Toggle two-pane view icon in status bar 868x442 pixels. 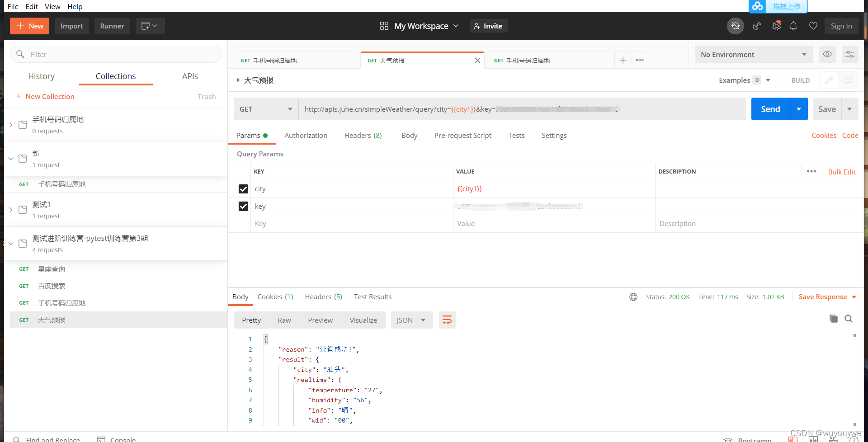813,439
